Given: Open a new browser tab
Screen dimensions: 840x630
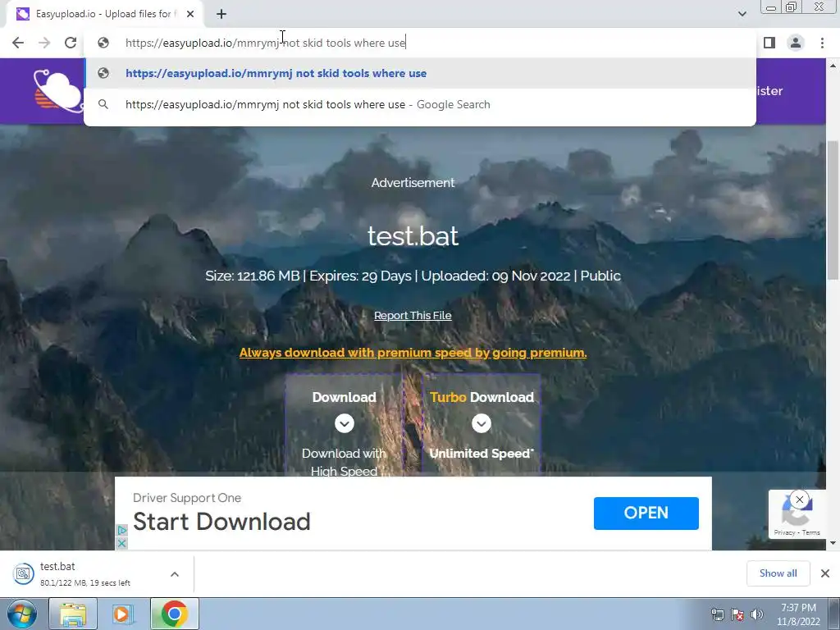Looking at the screenshot, I should [221, 14].
